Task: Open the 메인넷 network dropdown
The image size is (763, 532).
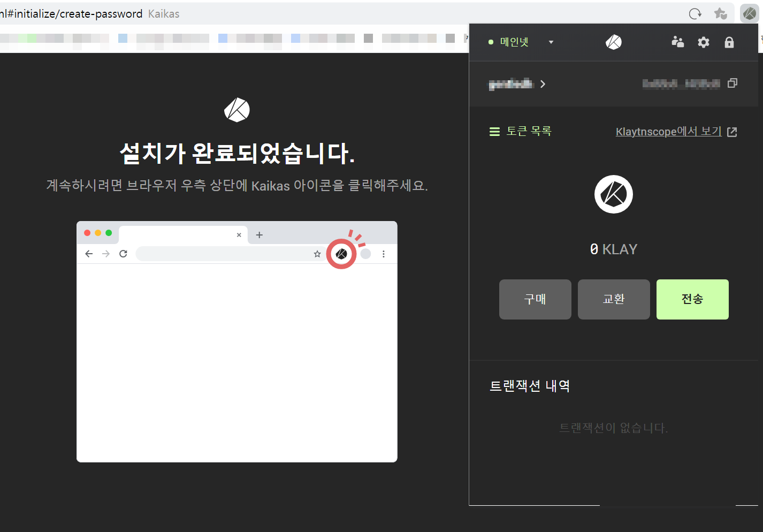Action: 521,42
